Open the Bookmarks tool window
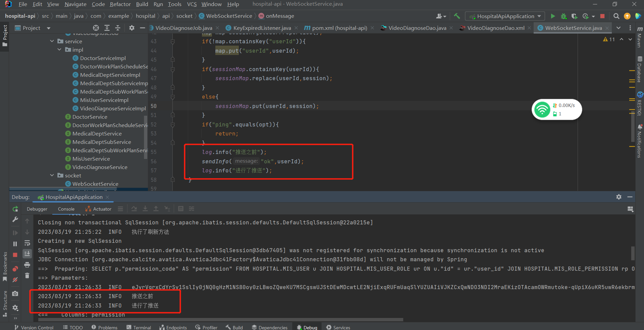 pyautogui.click(x=5, y=267)
